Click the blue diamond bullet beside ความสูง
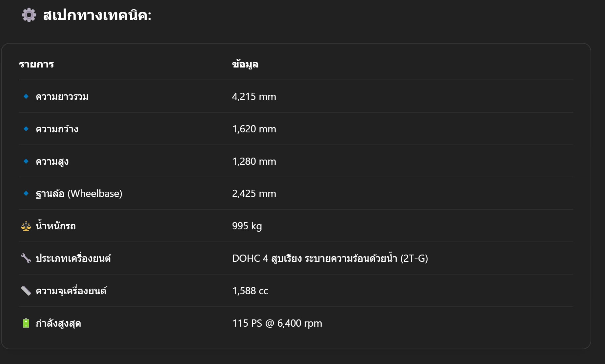This screenshot has width=605, height=364. pos(26,161)
